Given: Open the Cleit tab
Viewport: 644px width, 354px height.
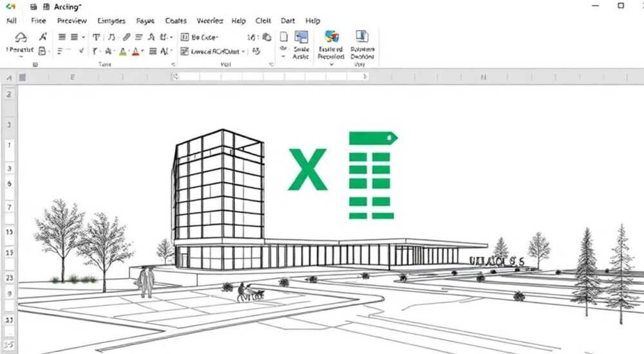Looking at the screenshot, I should [x=263, y=21].
